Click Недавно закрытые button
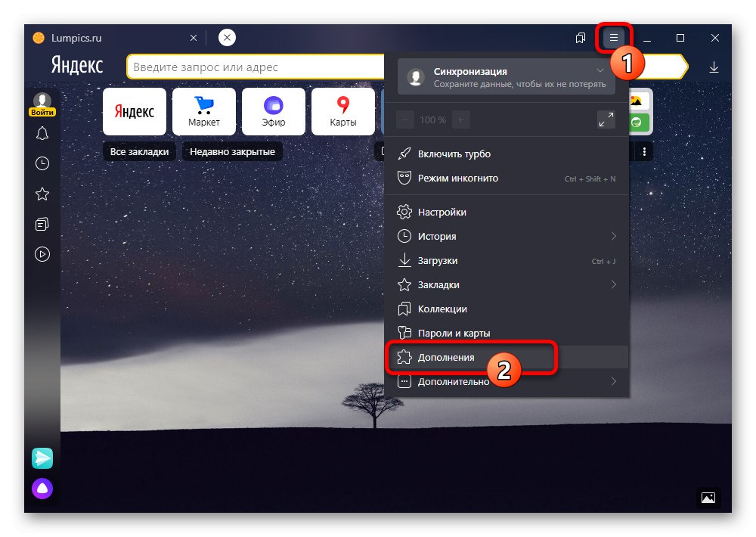This screenshot has width=756, height=537. [232, 151]
